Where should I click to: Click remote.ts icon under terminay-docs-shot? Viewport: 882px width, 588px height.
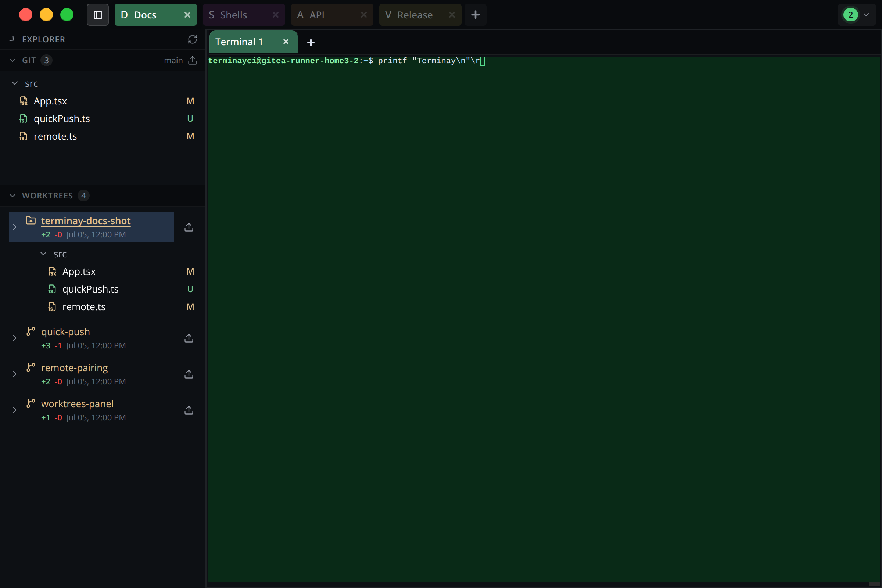pos(52,307)
